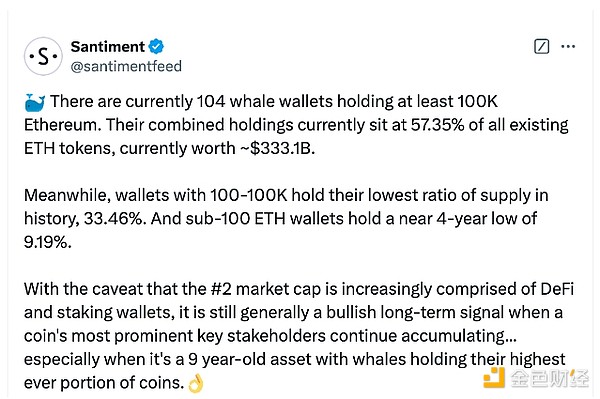Click the line starting "With the caveat"
The width and height of the screenshot is (600, 399).
click(x=299, y=289)
